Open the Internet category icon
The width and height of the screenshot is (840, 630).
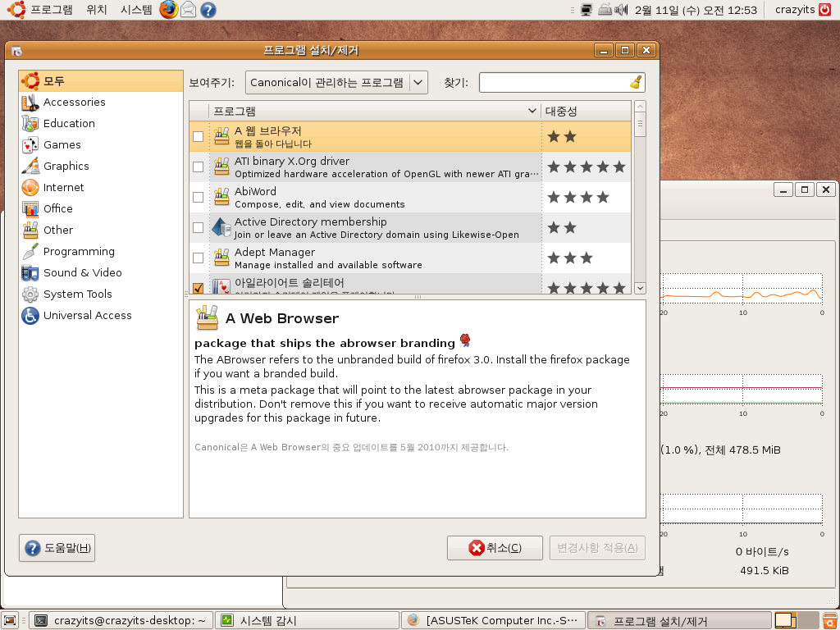[x=30, y=188]
